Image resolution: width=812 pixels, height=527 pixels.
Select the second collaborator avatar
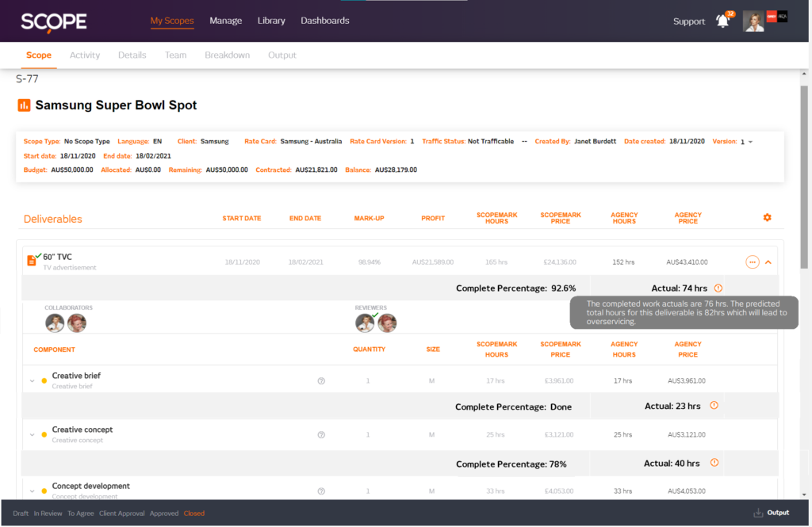click(x=77, y=323)
